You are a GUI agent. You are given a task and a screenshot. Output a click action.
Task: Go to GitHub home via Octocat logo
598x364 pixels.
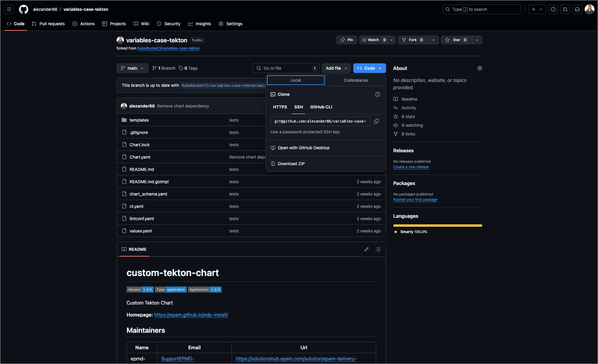point(23,9)
